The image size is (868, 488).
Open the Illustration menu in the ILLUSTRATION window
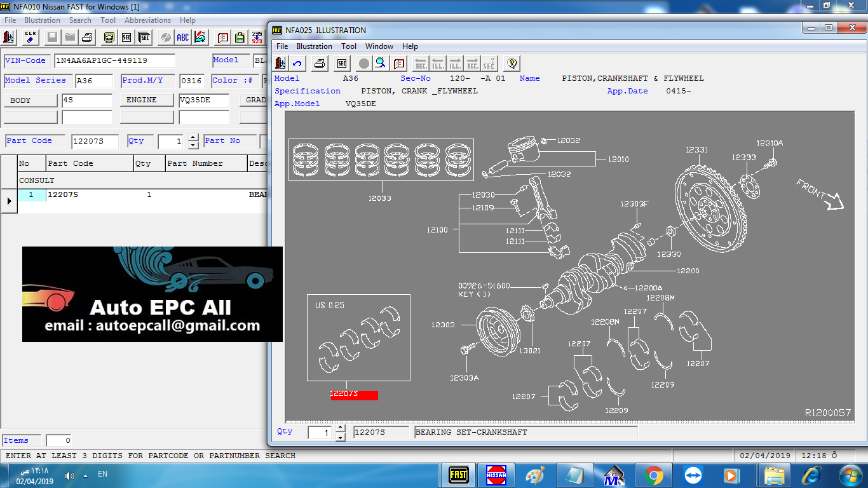pyautogui.click(x=315, y=46)
